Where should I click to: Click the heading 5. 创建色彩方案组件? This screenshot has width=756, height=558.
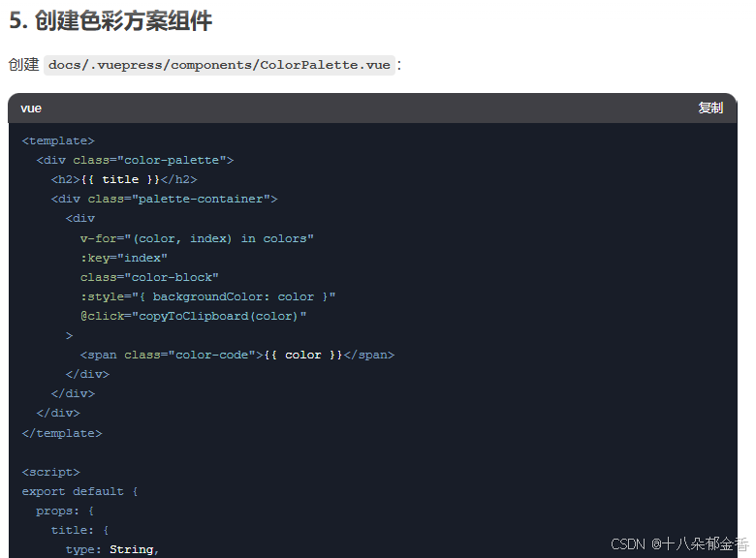click(110, 20)
